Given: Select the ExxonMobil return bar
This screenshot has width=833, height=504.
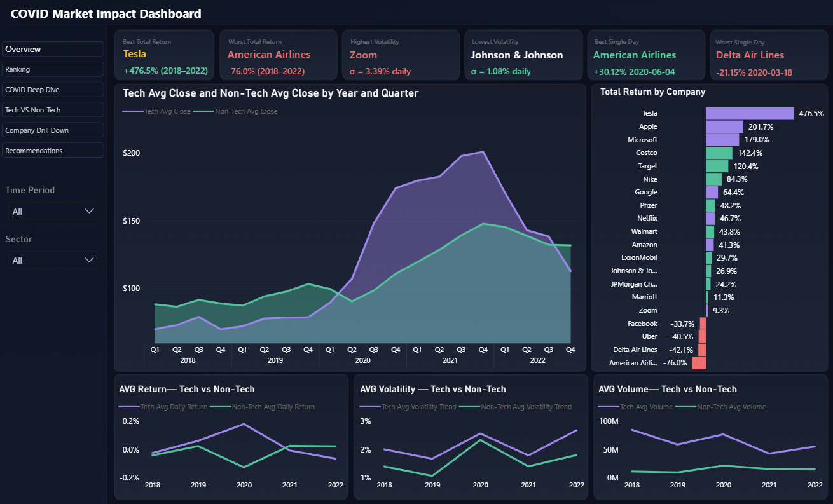Looking at the screenshot, I should click(x=708, y=258).
